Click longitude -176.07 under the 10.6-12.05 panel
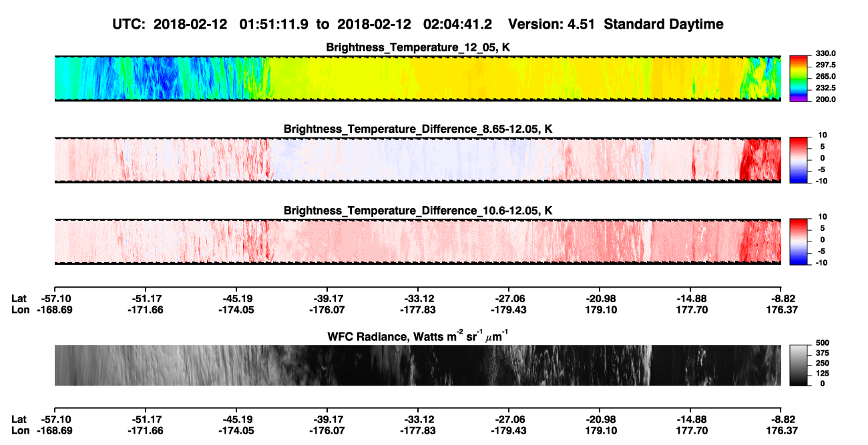Image resolution: width=868 pixels, height=445 pixels. coord(327,310)
